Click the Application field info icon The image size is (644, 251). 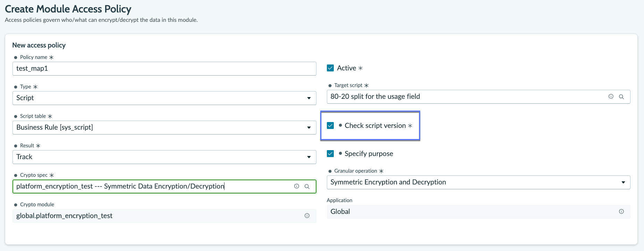pyautogui.click(x=621, y=211)
